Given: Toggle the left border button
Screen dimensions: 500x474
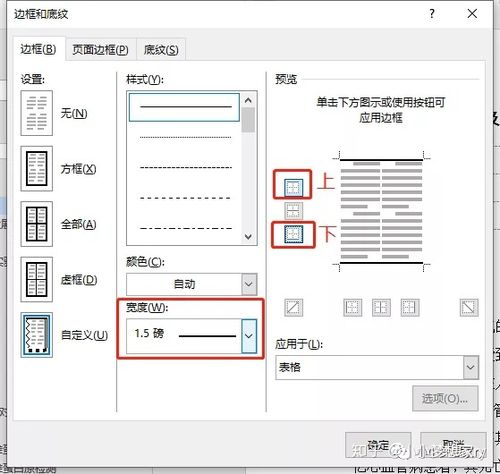Looking at the screenshot, I should click(353, 307).
